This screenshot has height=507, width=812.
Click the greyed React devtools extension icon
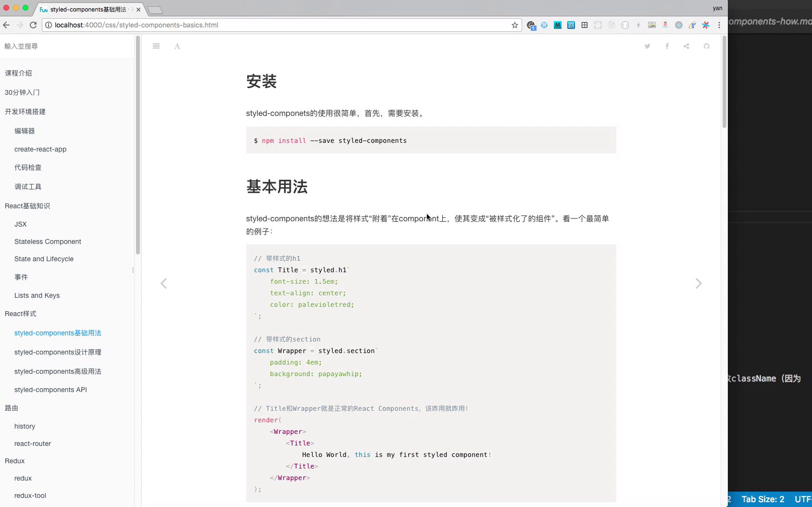(598, 25)
